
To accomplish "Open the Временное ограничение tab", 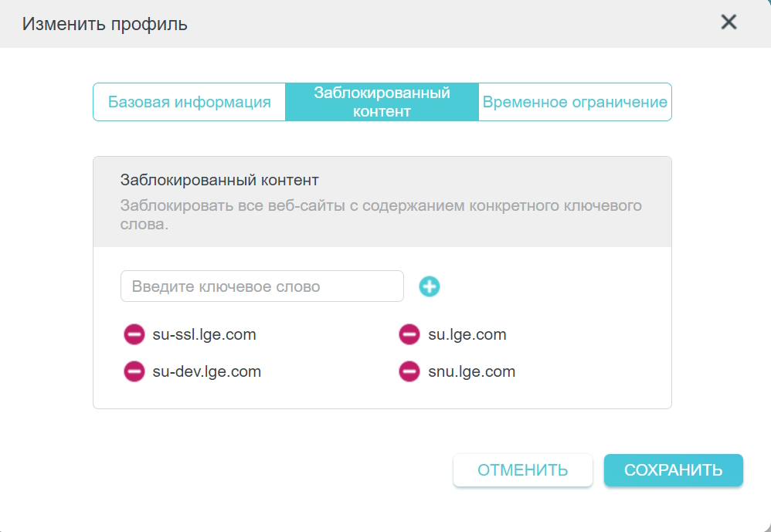I will (x=575, y=102).
